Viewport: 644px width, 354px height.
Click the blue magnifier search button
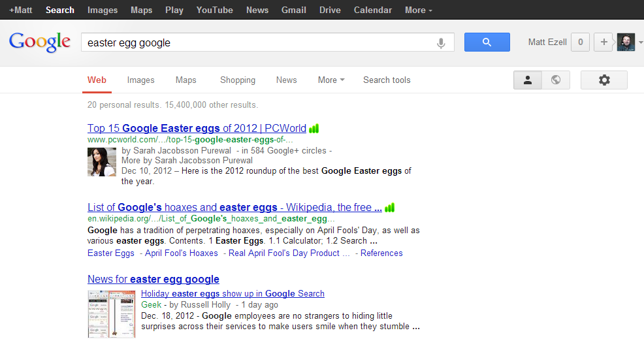pyautogui.click(x=487, y=42)
